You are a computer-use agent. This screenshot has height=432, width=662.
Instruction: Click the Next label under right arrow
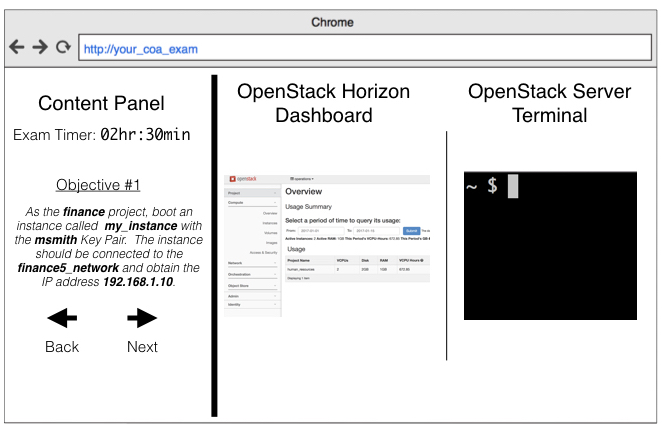click(x=142, y=347)
